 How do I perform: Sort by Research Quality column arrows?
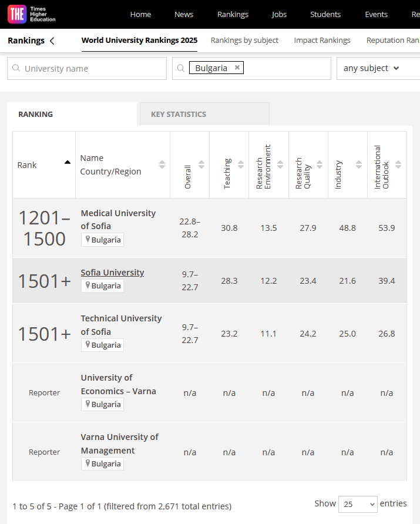click(320, 164)
